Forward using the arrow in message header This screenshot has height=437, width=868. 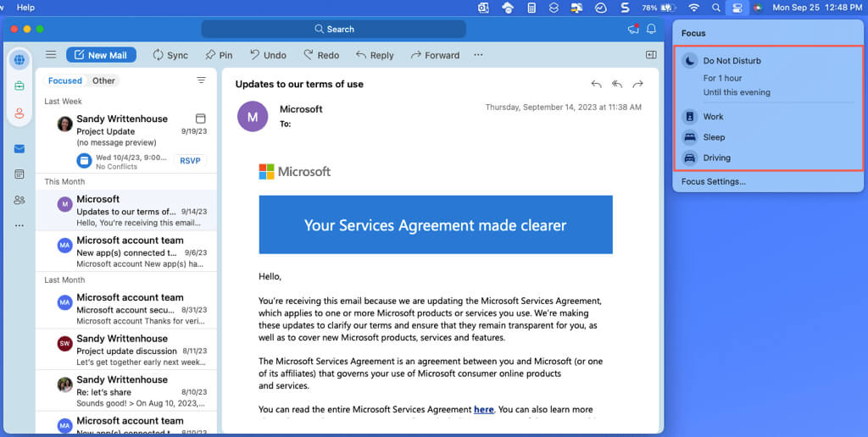(x=638, y=84)
